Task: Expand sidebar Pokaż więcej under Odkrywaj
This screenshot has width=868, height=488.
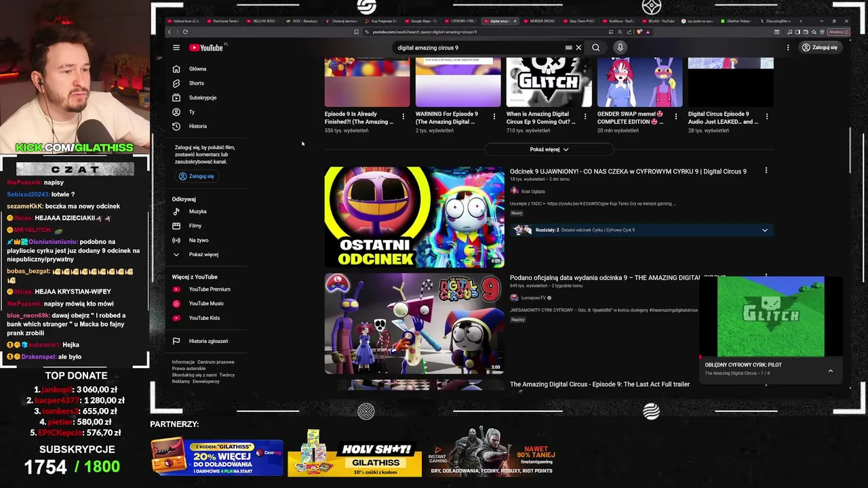Action: pyautogui.click(x=203, y=254)
